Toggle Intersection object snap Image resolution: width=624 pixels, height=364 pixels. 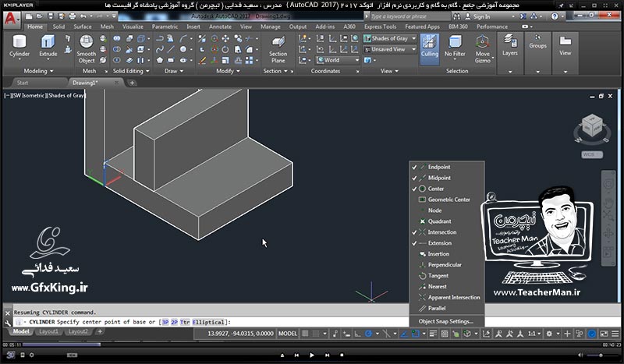click(x=446, y=232)
